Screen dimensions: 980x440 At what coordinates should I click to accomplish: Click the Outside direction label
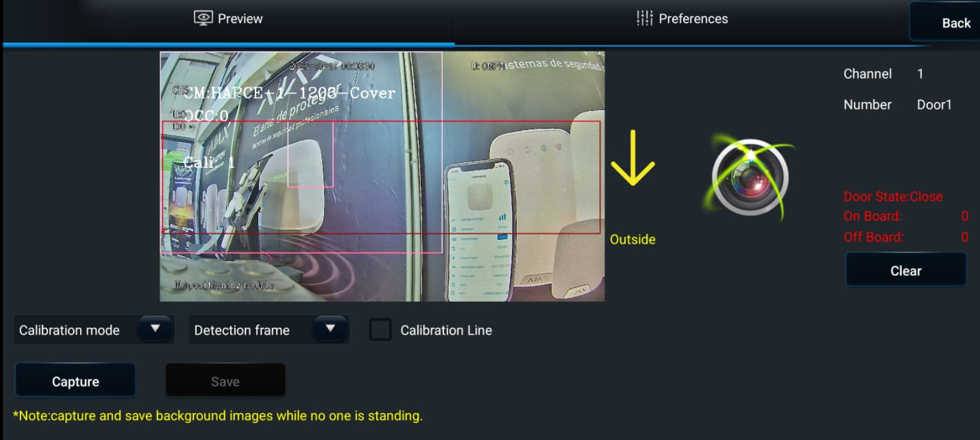point(632,239)
